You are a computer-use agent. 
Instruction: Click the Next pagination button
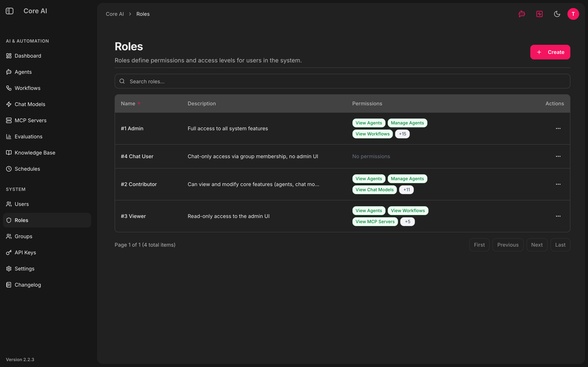(x=537, y=245)
